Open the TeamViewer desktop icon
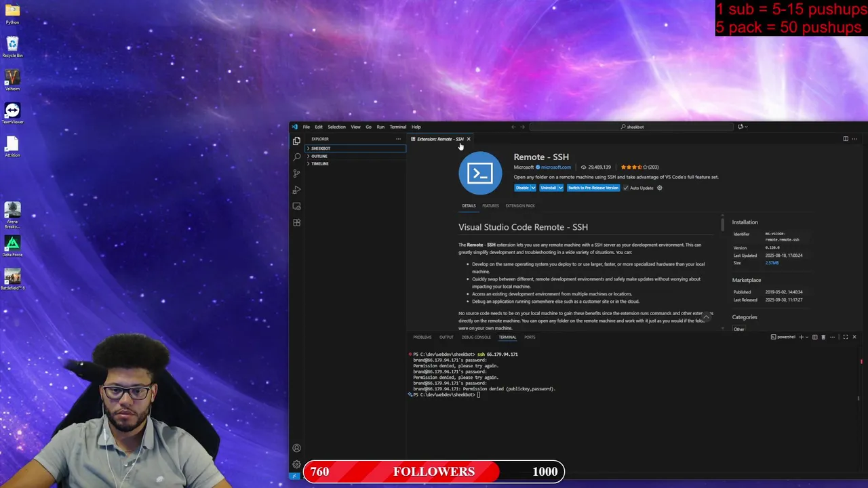The image size is (868, 488). coord(12,113)
